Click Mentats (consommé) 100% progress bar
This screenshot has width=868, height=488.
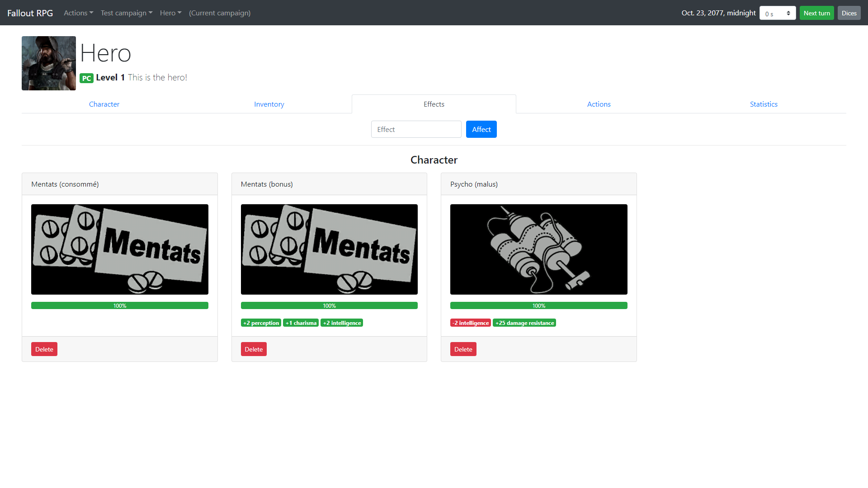coord(120,305)
